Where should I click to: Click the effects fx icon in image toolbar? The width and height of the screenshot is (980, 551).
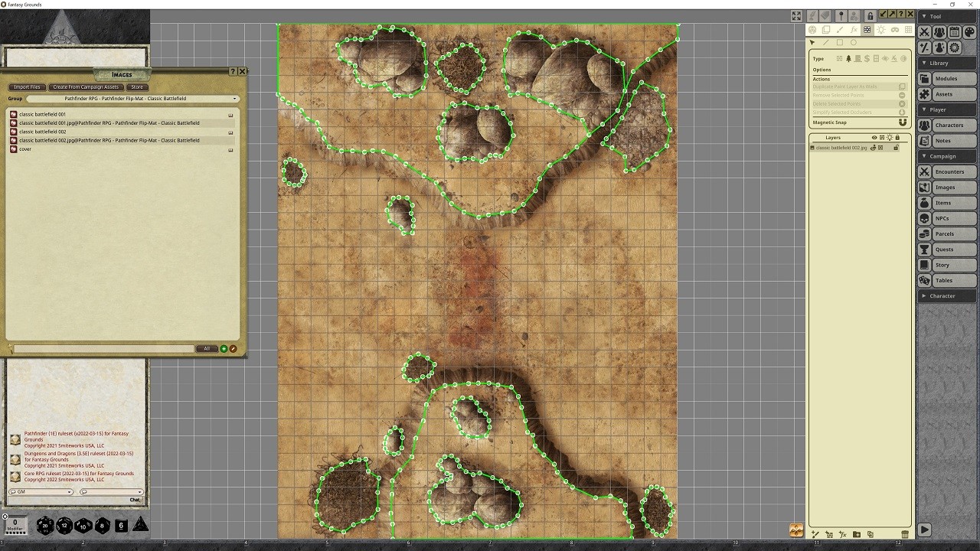pos(854,30)
